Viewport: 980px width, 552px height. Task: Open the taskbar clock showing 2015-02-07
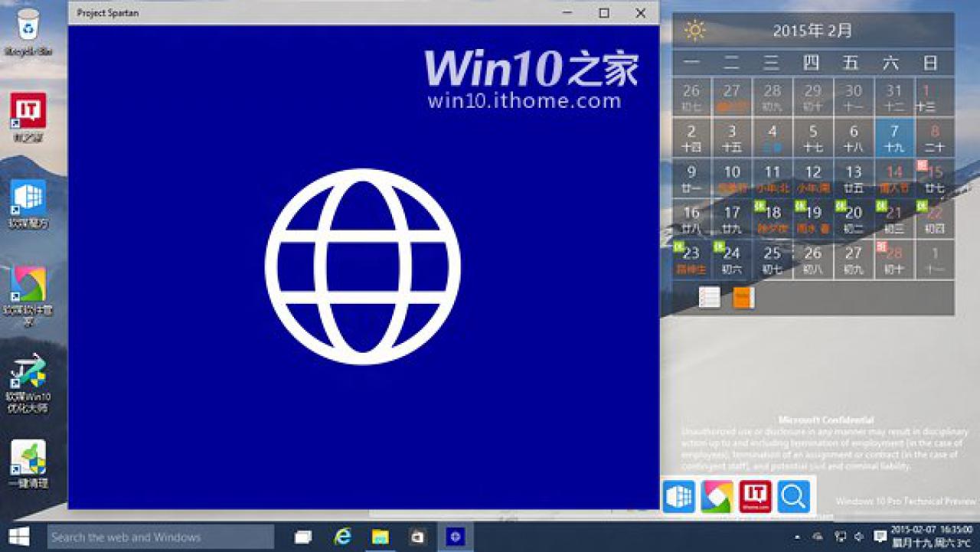(932, 537)
